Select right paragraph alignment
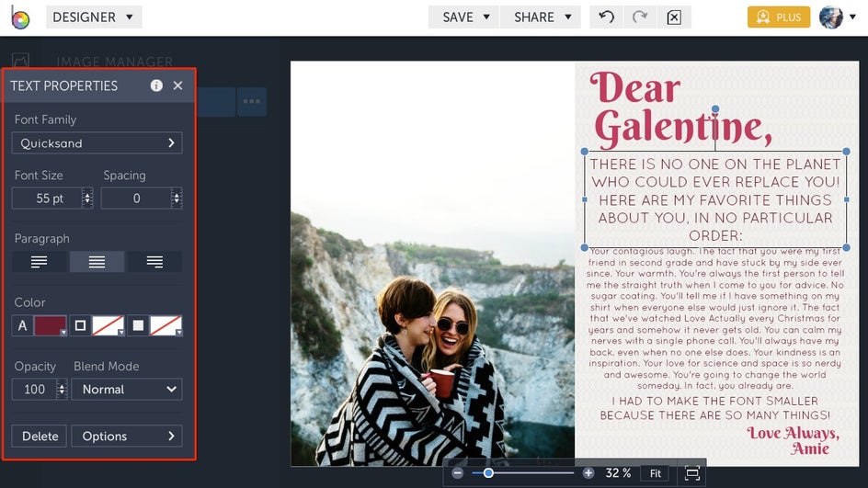Viewport: 868px width, 488px height. 154,262
